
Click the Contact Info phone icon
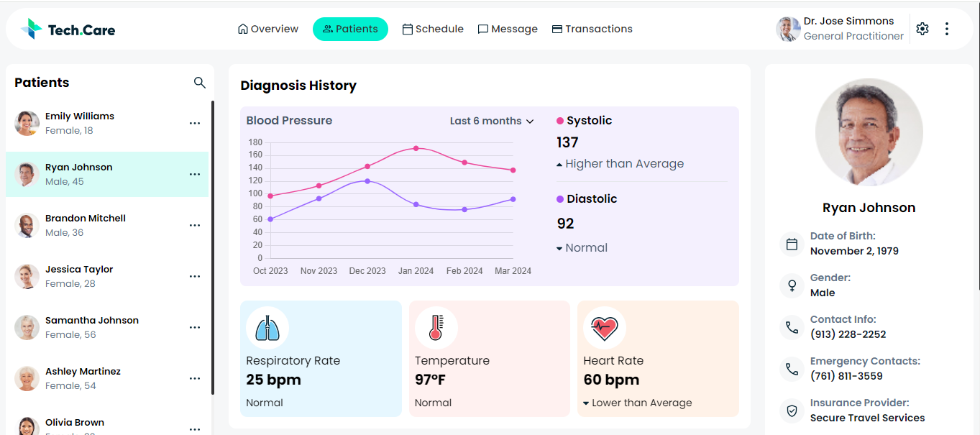792,327
